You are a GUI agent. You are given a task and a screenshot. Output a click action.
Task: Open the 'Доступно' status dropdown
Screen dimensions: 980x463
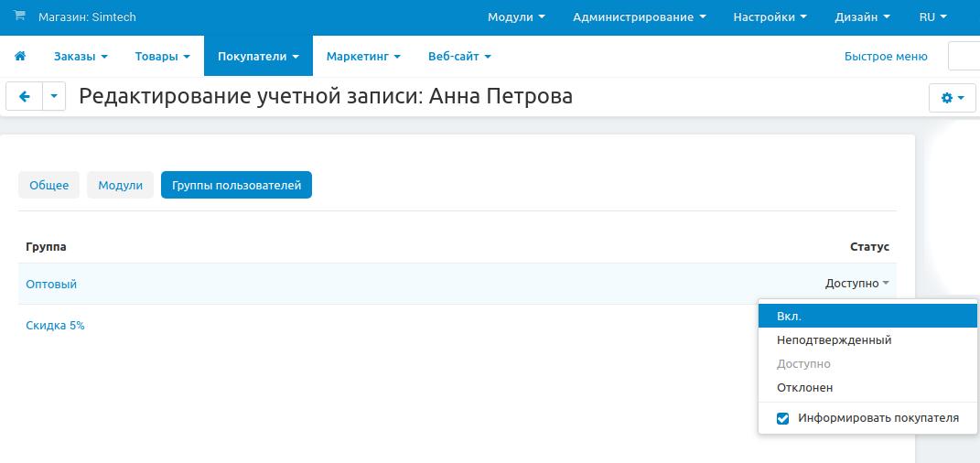[x=856, y=284]
